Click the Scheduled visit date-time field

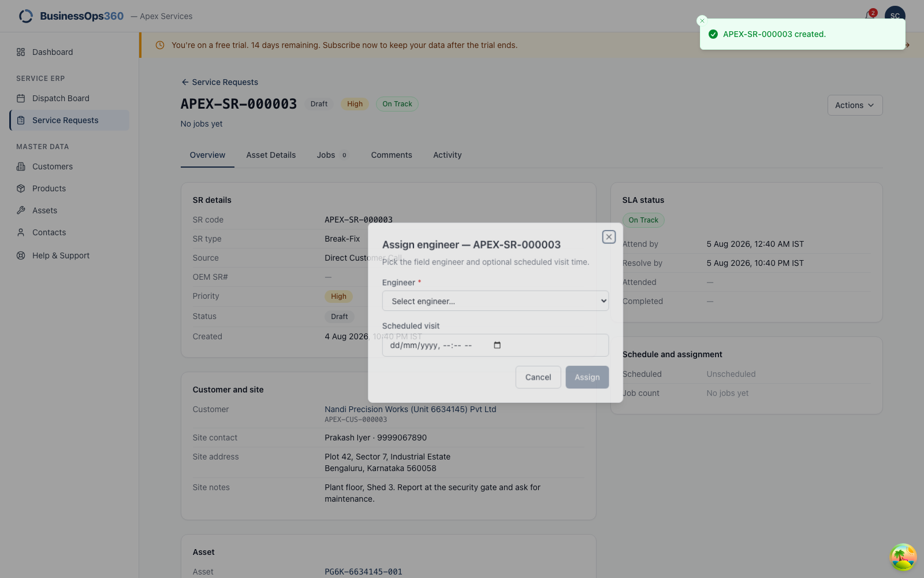tap(495, 345)
